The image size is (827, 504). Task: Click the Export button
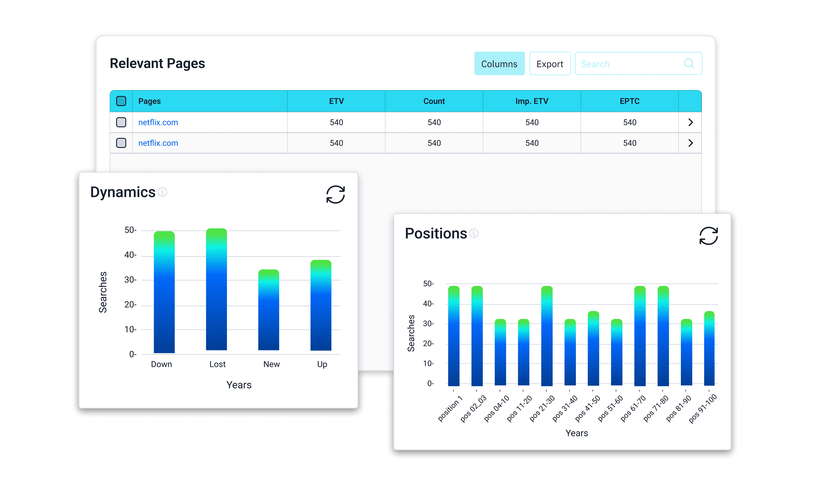550,64
